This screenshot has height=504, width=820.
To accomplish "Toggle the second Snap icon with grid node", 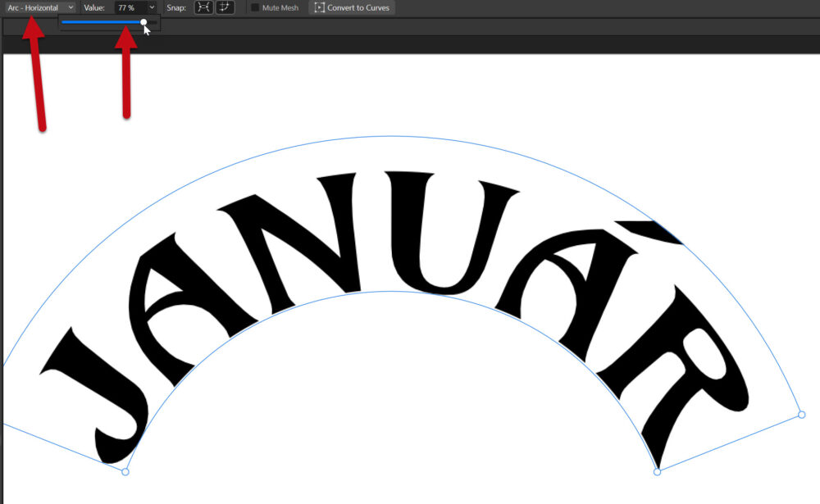I will (225, 7).
